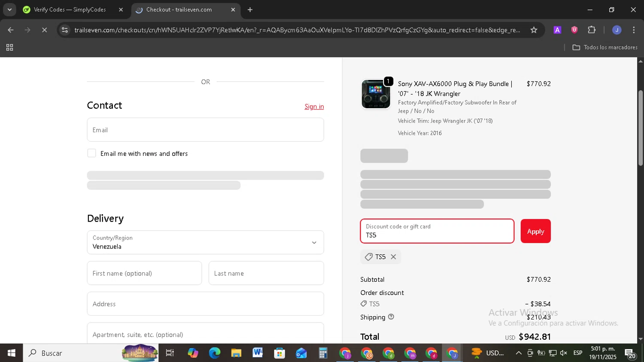Click the muted volume icon in tray
Screen dimensions: 644x362
click(x=564, y=353)
